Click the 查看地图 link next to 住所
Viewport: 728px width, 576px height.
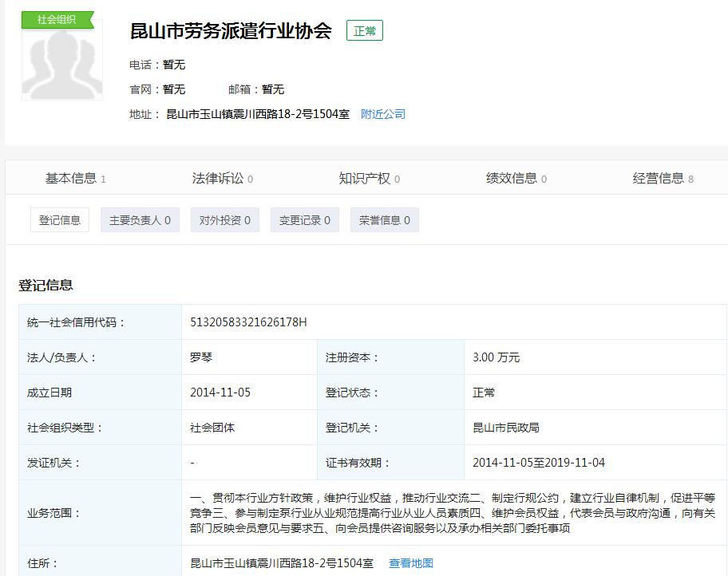pos(411,563)
